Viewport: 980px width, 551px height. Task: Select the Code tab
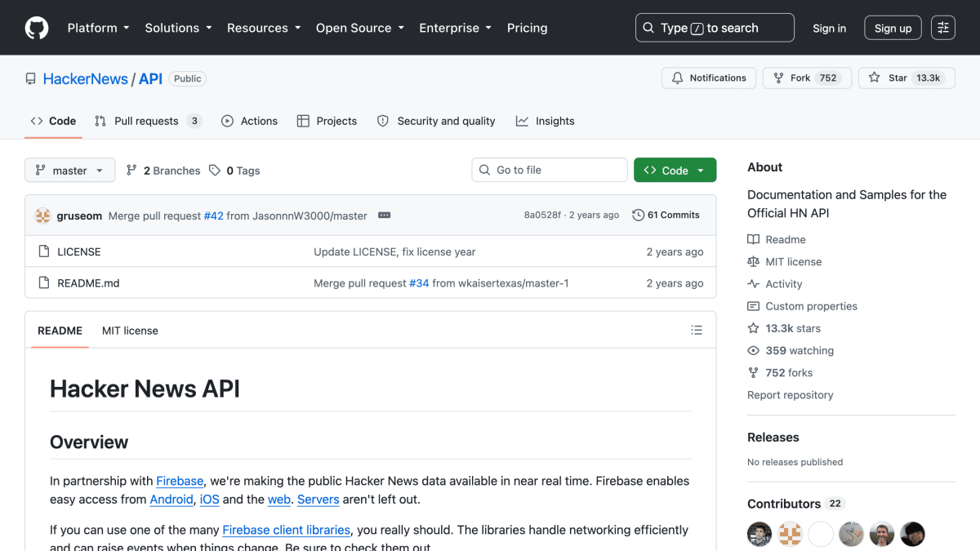point(53,121)
